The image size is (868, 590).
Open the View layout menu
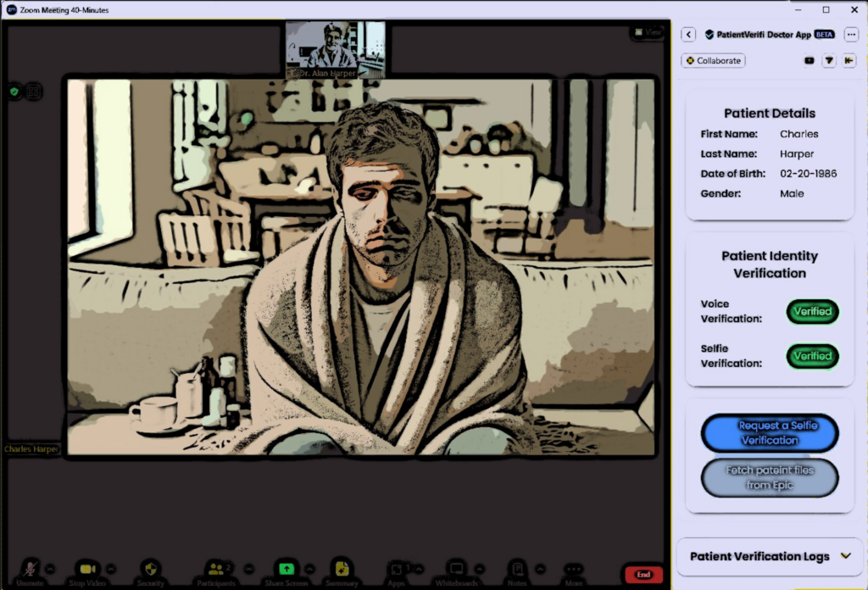(649, 32)
